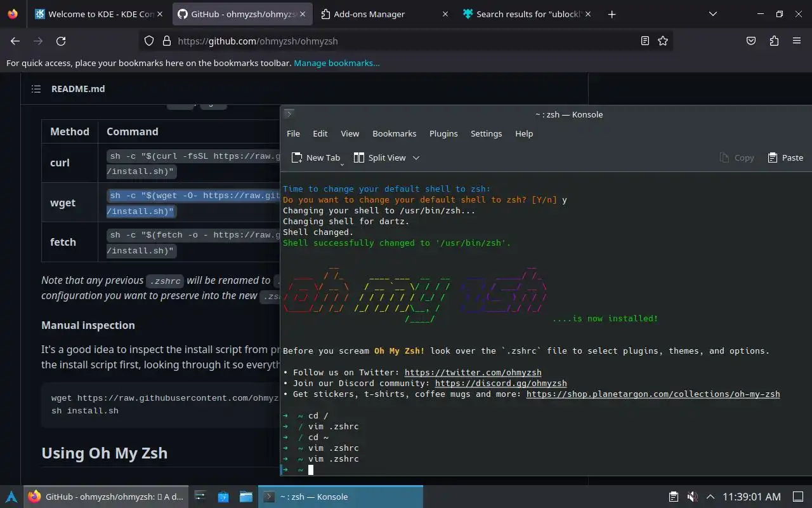Open the shop.planetargon.com collections link
The image size is (812, 508).
[x=653, y=394]
